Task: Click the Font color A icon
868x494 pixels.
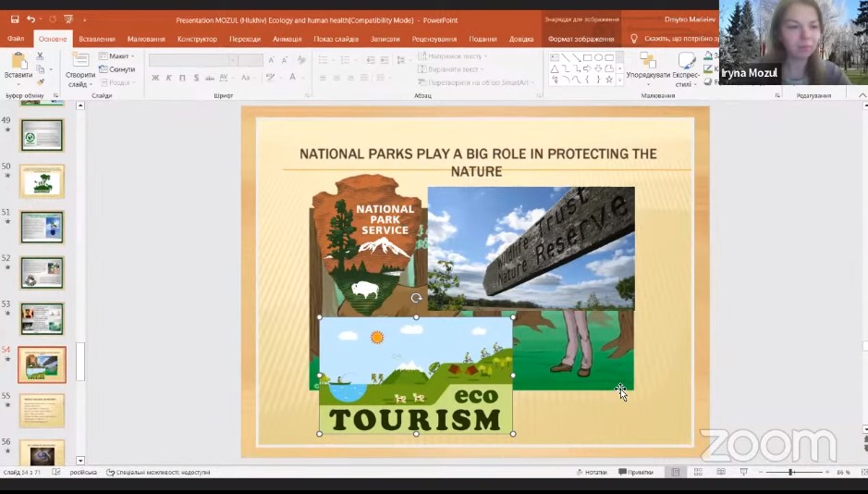Action: coord(292,78)
